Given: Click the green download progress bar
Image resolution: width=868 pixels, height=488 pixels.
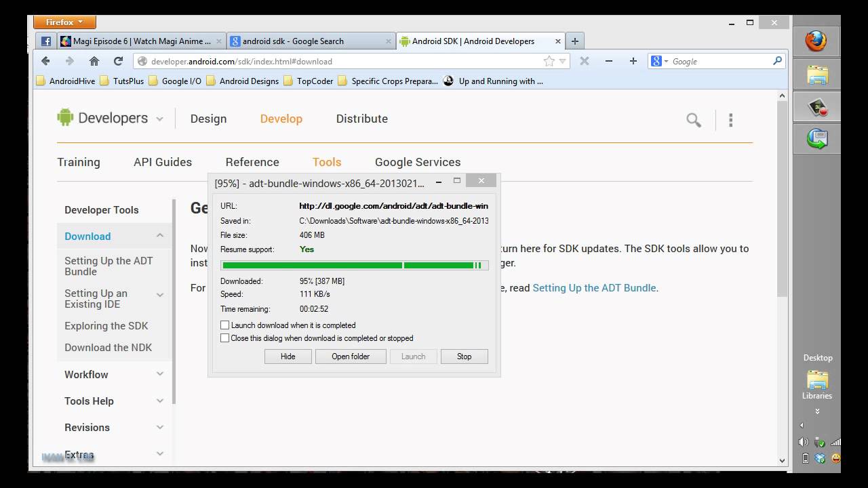Looking at the screenshot, I should [x=354, y=266].
